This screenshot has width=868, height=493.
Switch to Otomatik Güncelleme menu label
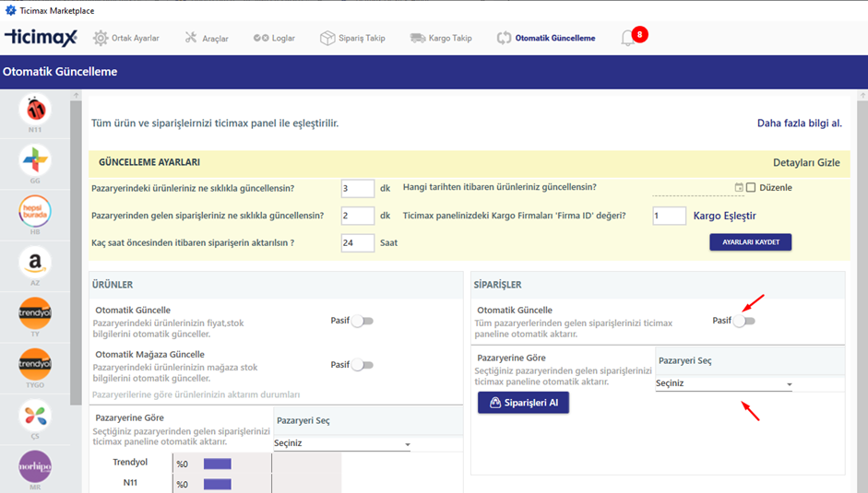[x=555, y=38]
